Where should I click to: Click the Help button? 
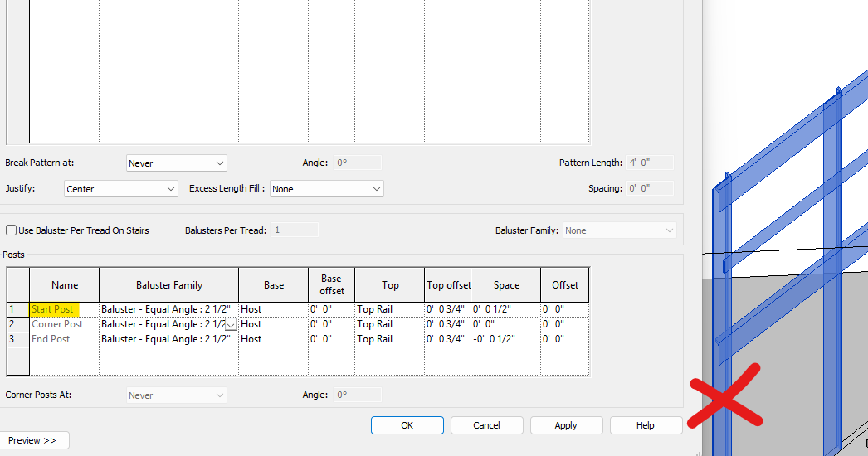pyautogui.click(x=646, y=425)
